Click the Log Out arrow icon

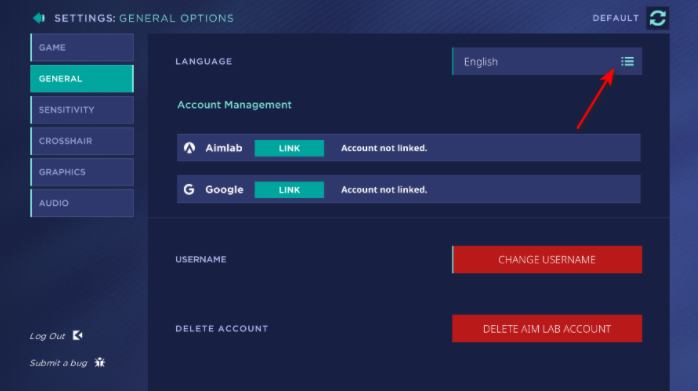(x=77, y=335)
